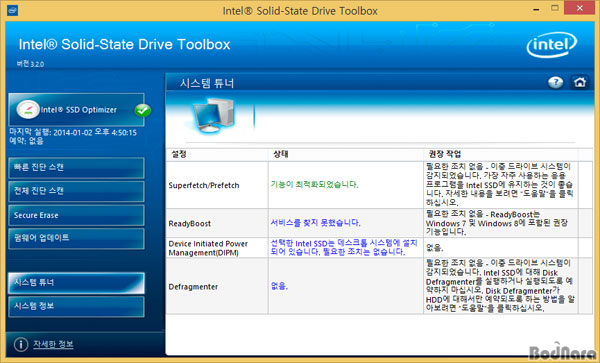Click the Defragmenter status 없음.
The width and height of the screenshot is (600, 363).
click(x=279, y=286)
